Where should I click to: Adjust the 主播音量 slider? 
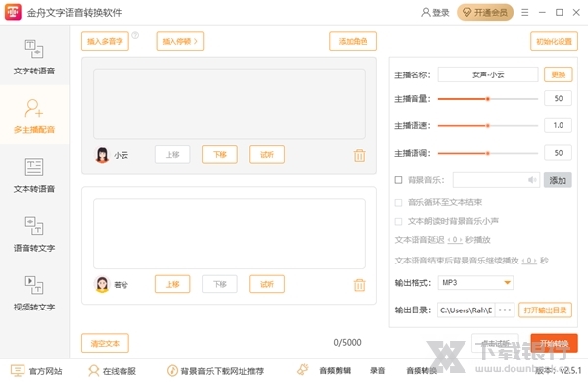point(488,99)
